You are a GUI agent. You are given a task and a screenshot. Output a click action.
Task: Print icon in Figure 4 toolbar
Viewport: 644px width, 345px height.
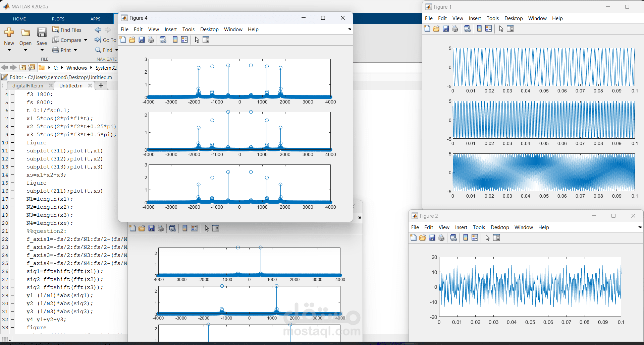tap(151, 40)
